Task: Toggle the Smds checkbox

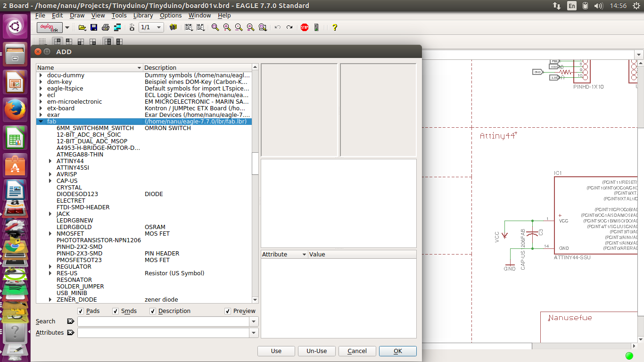Action: point(116,311)
